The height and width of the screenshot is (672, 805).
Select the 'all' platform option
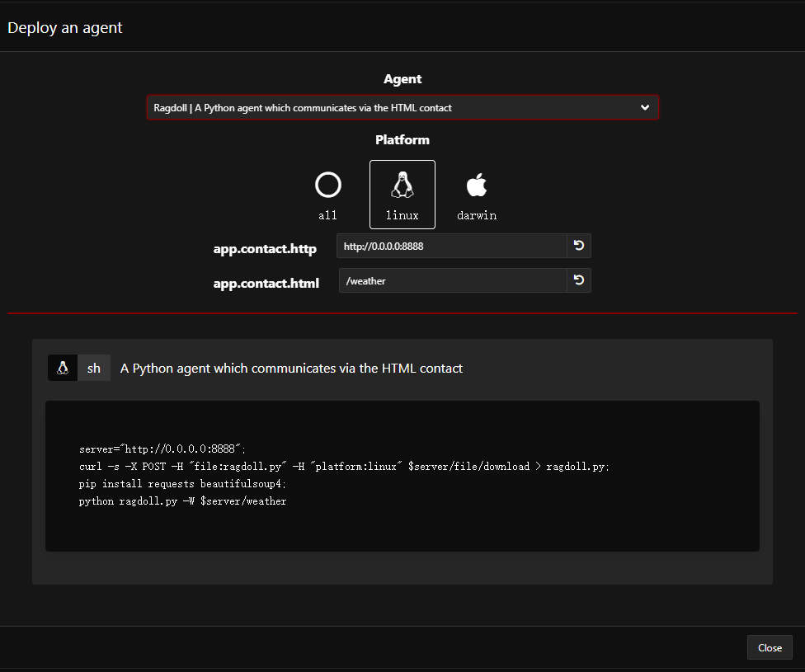point(328,195)
